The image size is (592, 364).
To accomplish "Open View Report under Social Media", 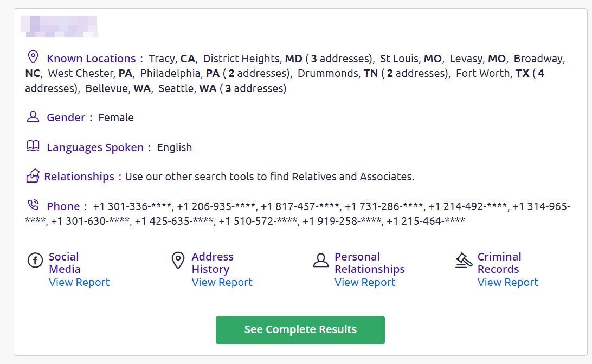I will (79, 282).
